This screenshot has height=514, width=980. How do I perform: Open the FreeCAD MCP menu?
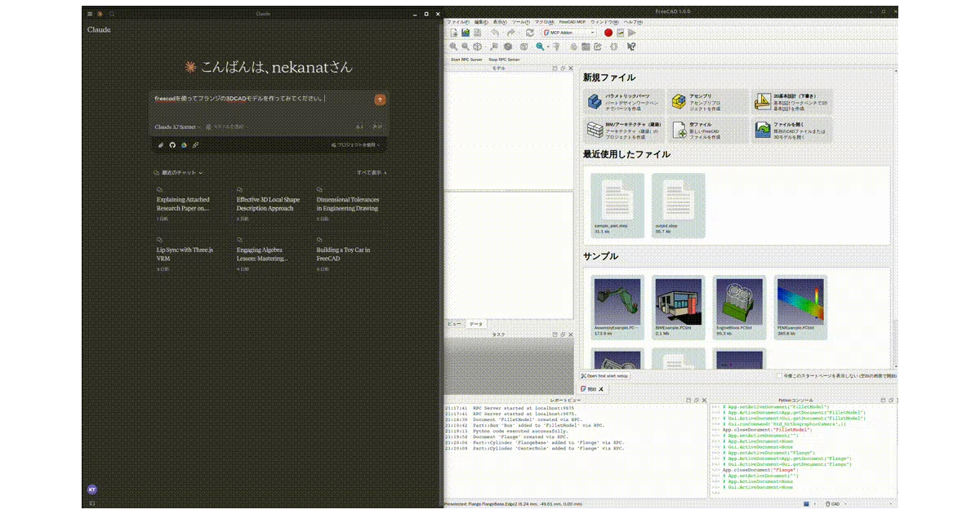(x=572, y=21)
